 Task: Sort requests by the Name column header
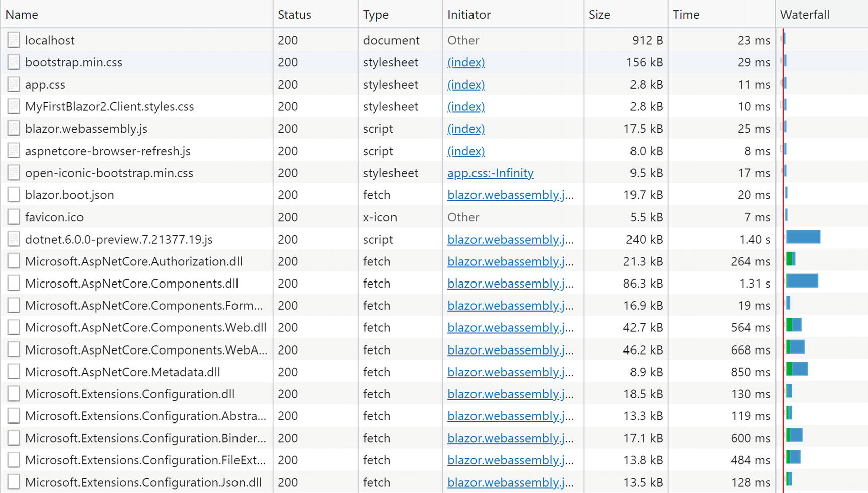[x=22, y=15]
